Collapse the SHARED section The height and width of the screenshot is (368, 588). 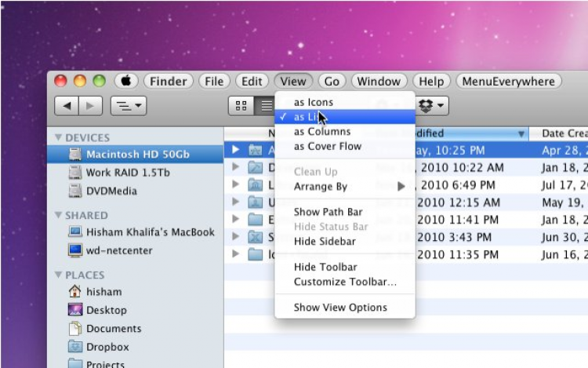[x=58, y=215]
